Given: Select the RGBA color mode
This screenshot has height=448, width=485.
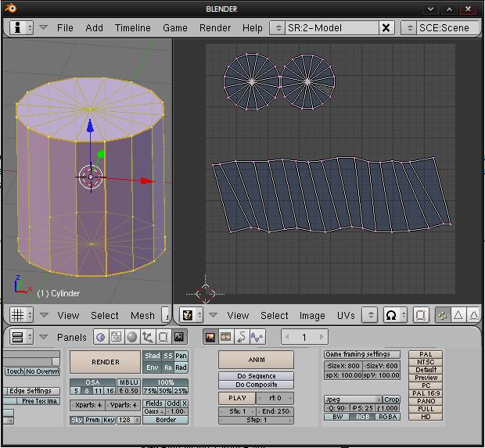Looking at the screenshot, I should tap(388, 417).
